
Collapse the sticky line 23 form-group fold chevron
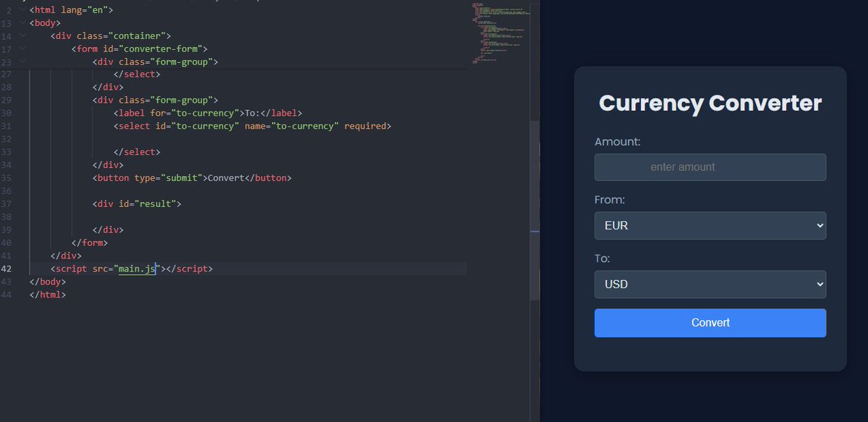tap(22, 62)
